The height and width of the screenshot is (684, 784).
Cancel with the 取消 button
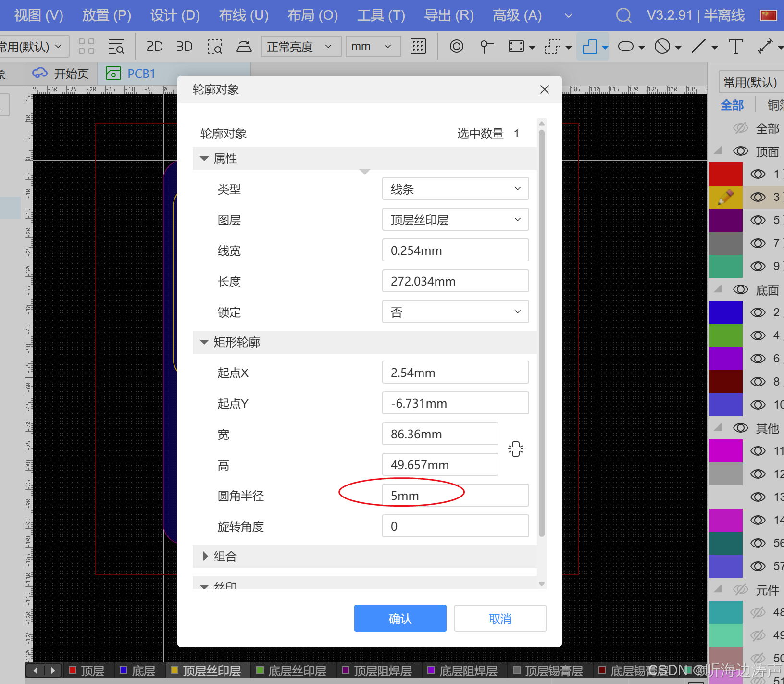pos(500,618)
